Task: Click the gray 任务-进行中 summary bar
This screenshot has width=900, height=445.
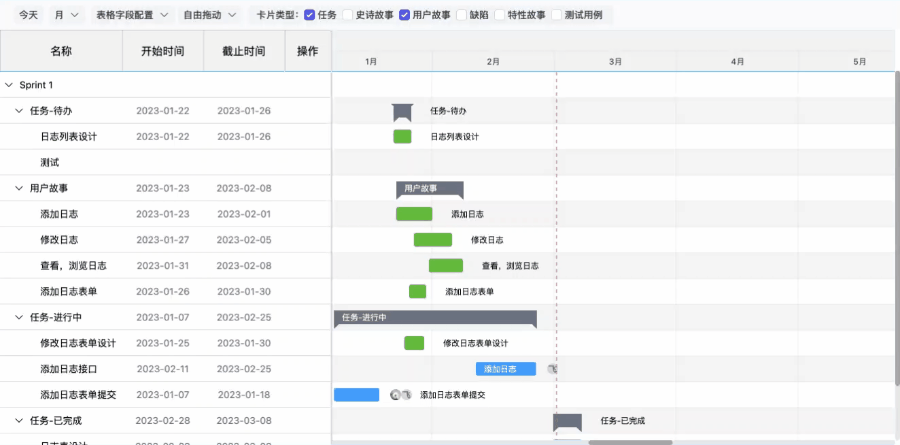Action: click(435, 318)
